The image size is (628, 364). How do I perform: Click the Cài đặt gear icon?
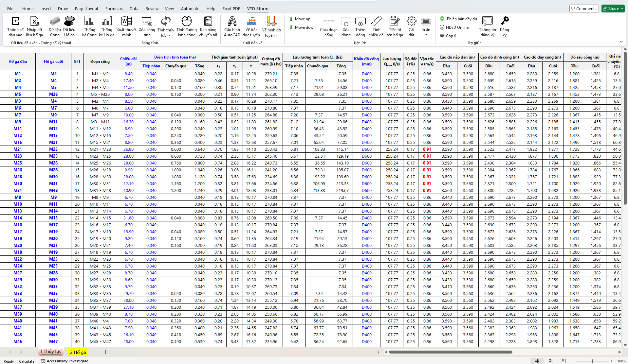point(411,22)
